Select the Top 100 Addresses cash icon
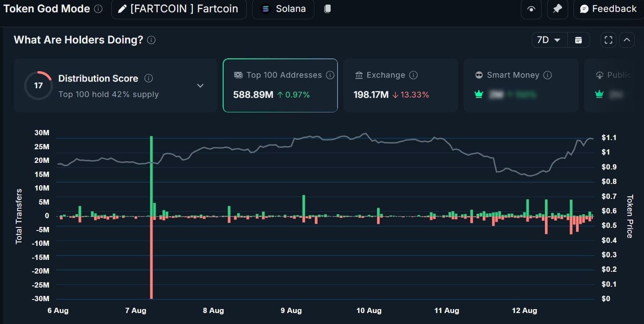Image resolution: width=644 pixels, height=324 pixels. [238, 75]
